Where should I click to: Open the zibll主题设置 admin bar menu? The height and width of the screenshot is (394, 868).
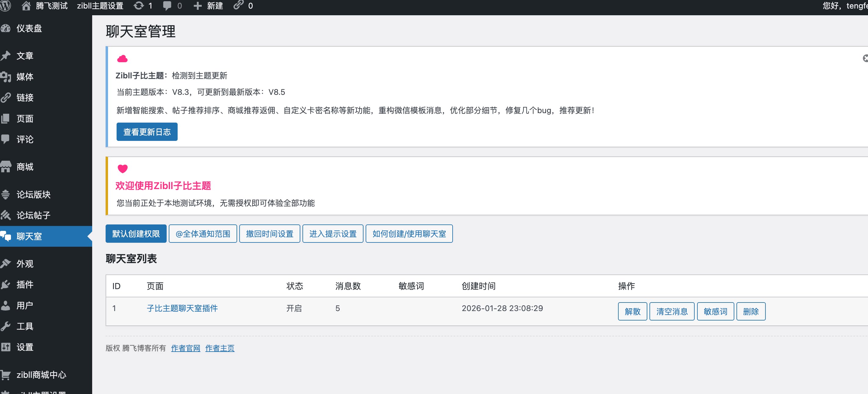pyautogui.click(x=100, y=6)
